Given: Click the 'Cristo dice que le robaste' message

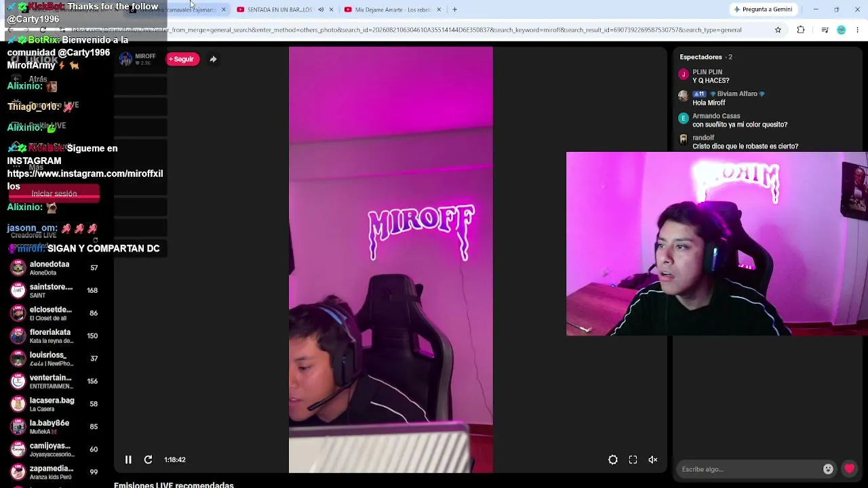Looking at the screenshot, I should click(x=745, y=146).
